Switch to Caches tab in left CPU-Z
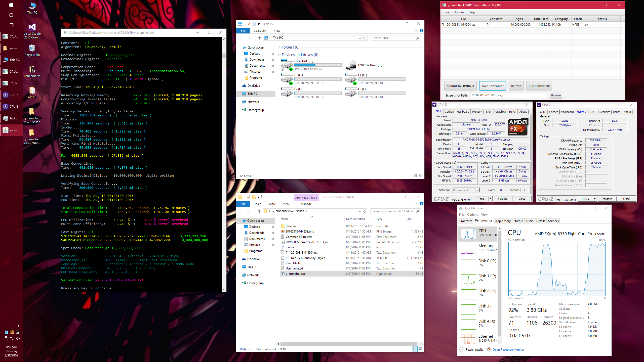644x362 pixels. (x=449, y=111)
